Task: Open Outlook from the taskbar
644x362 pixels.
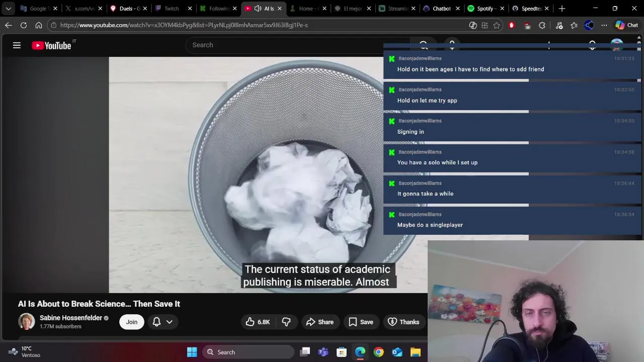Action: click(x=397, y=352)
